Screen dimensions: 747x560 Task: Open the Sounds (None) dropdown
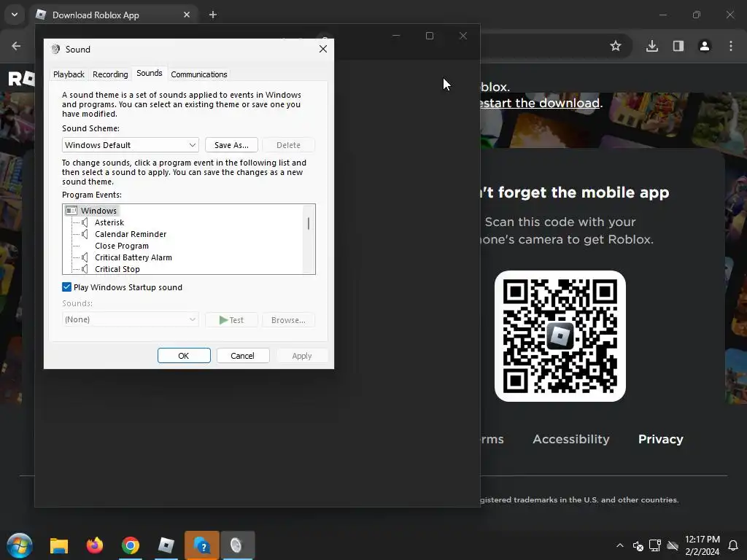(x=130, y=319)
